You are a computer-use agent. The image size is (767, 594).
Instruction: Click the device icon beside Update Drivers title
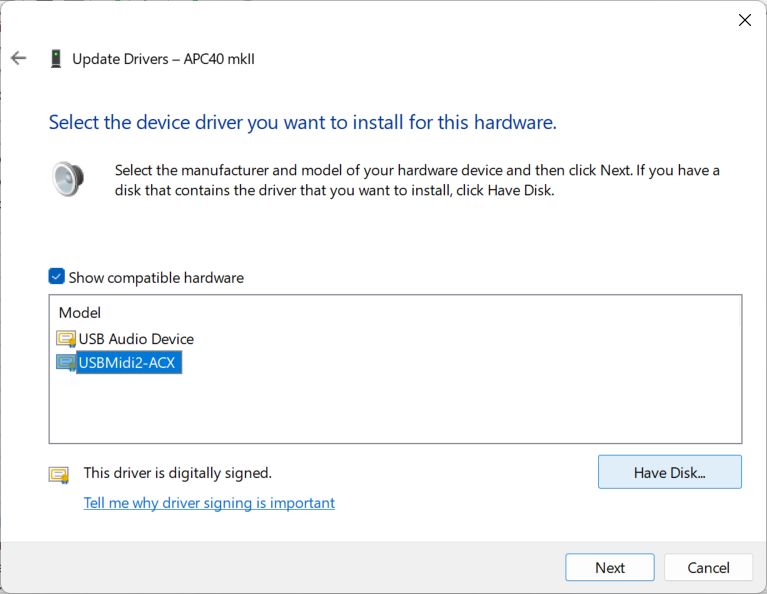[55, 59]
